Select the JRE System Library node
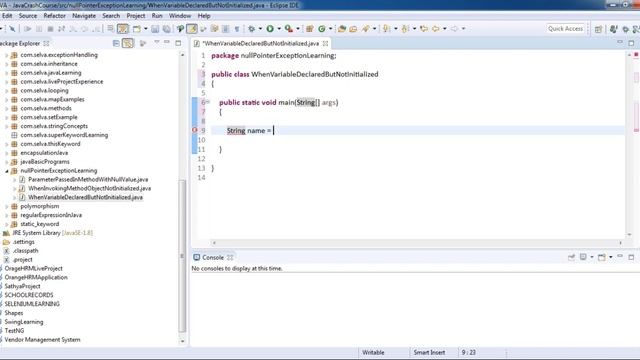Screen dimensions: 640x360 [52, 233]
